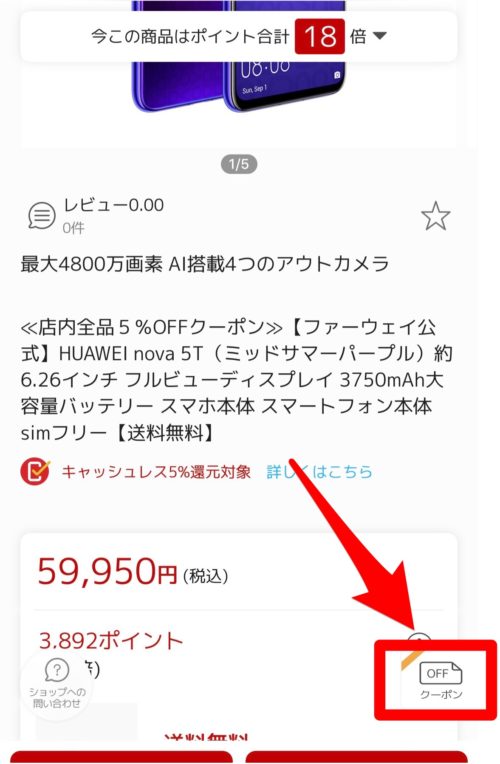Tap the OFF coupon icon

click(x=441, y=680)
